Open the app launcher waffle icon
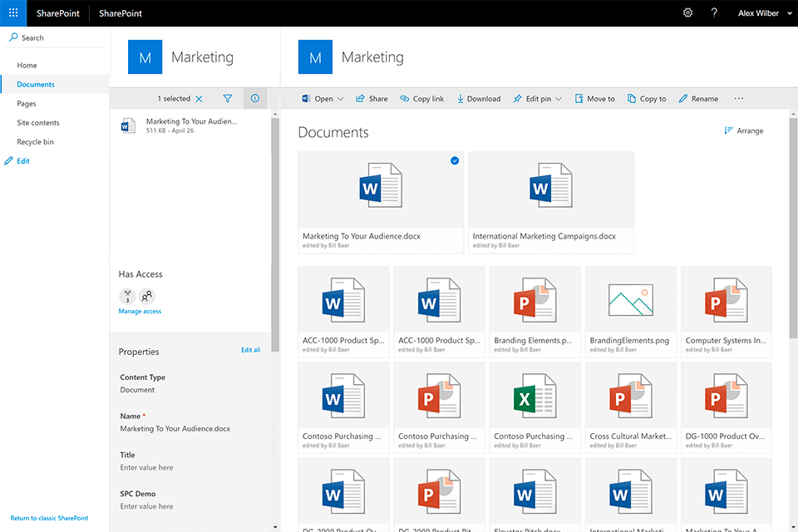This screenshot has height=532, width=798. pos(13,12)
